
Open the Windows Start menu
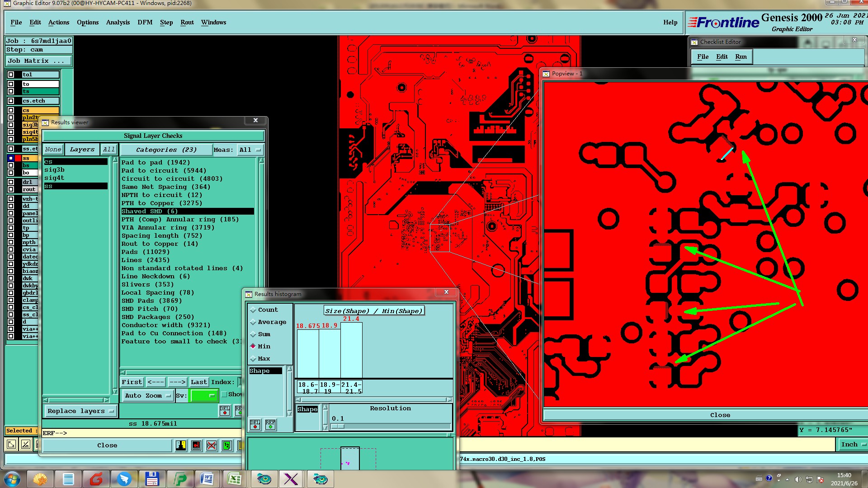pyautogui.click(x=12, y=479)
